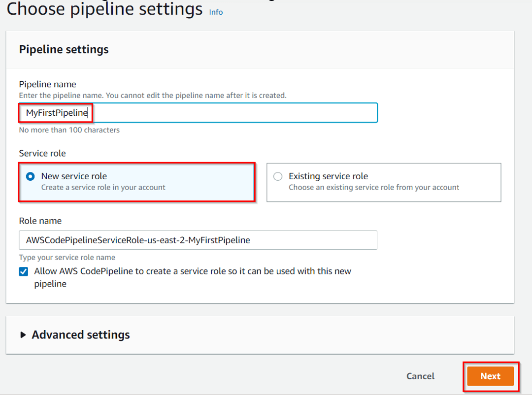Screen dimensions: 532x395
Task: Click the 'Create a service role in your account' description
Action: (103, 188)
